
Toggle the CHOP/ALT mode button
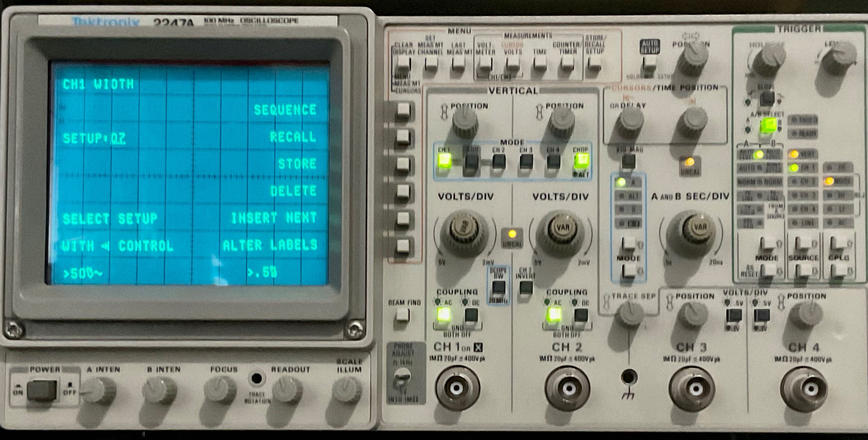pos(581,161)
